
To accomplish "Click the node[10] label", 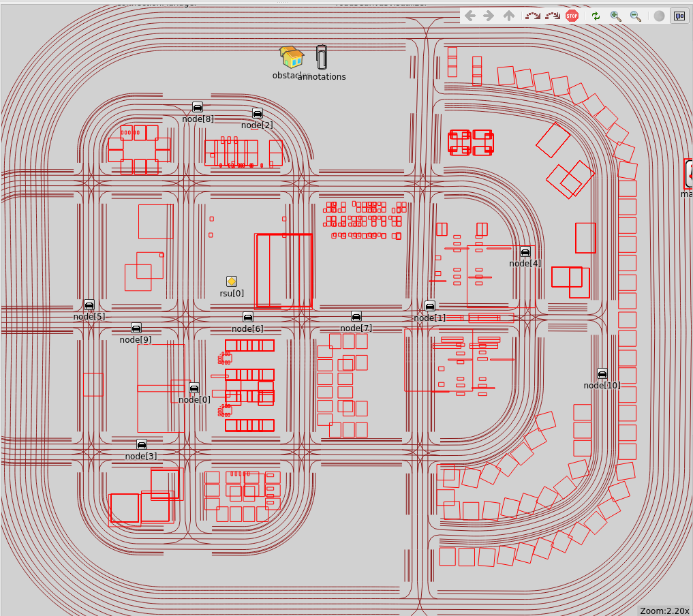I will pos(602,385).
